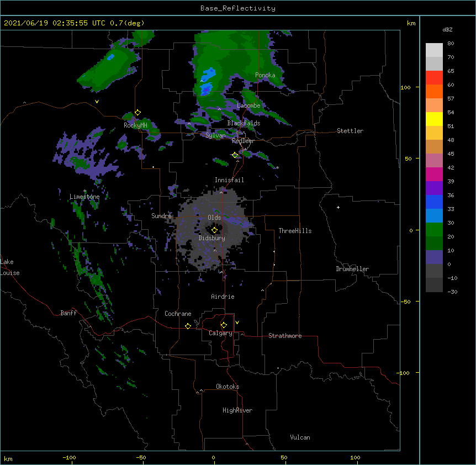Click the yellow diamond marker south of RedDeer

pyautogui.click(x=235, y=155)
